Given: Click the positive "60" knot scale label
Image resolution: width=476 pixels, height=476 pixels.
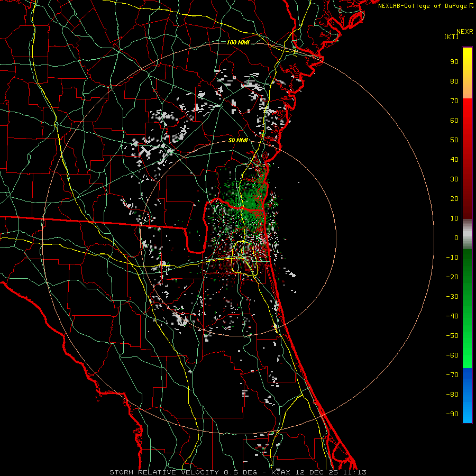Looking at the screenshot, I should [x=454, y=121].
